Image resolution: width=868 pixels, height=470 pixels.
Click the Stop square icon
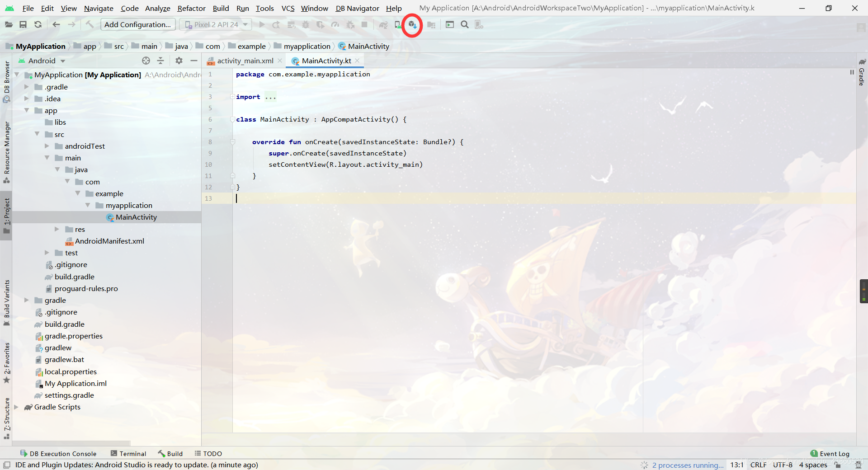tap(364, 24)
